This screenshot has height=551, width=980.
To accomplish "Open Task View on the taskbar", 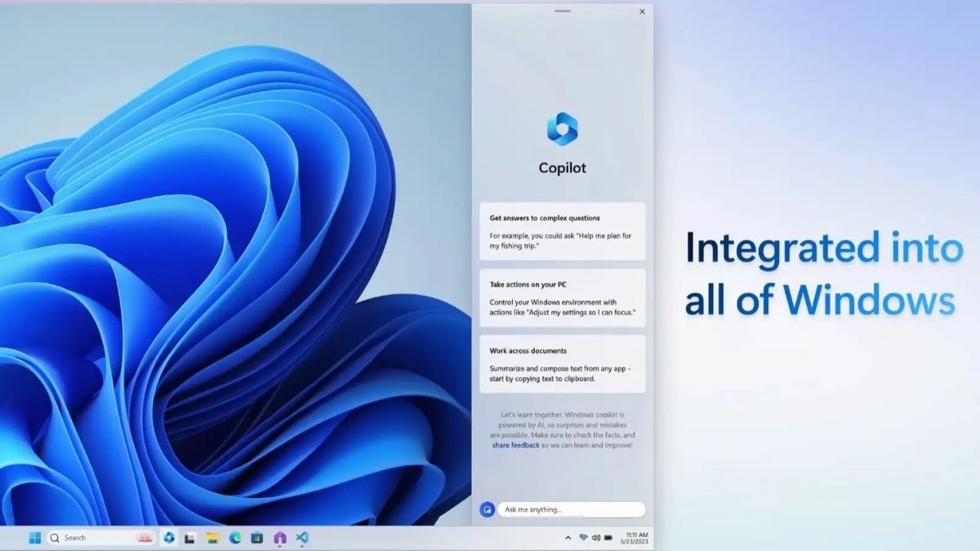I will (x=190, y=538).
